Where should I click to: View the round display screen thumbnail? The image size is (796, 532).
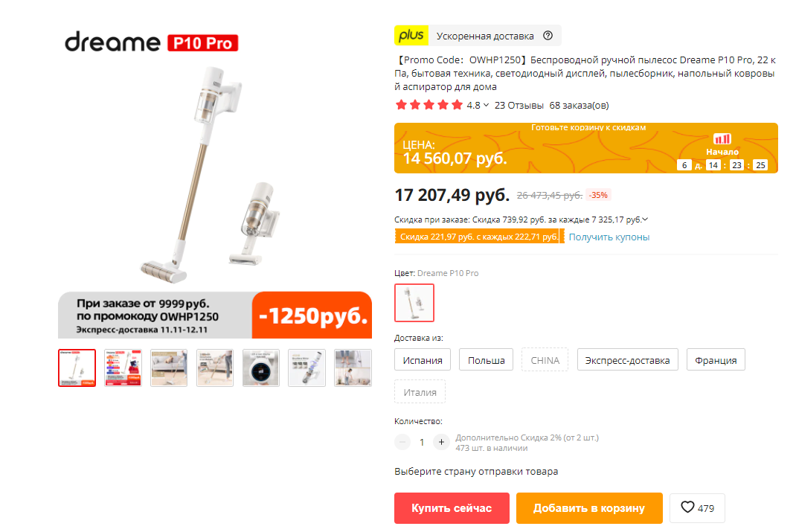261,368
